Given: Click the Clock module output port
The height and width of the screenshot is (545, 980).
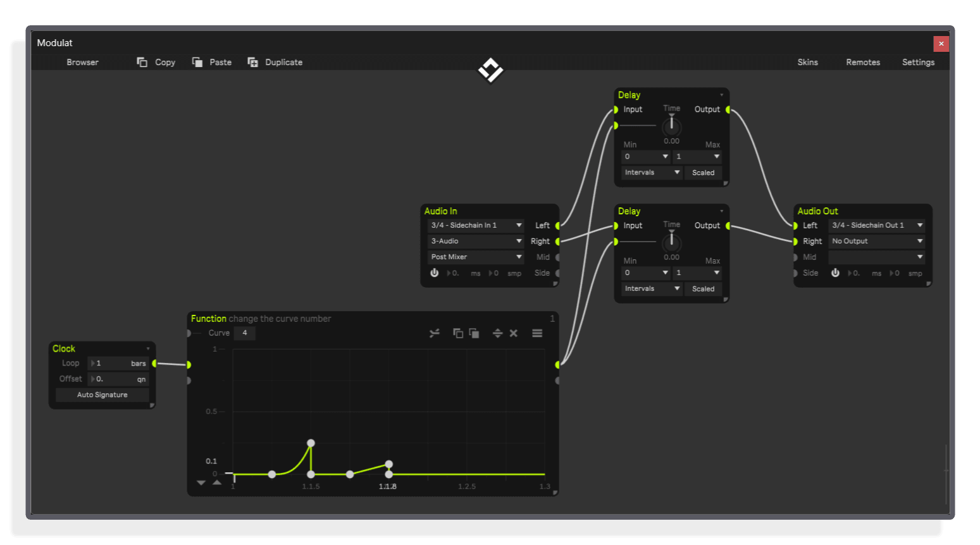Looking at the screenshot, I should coord(154,364).
